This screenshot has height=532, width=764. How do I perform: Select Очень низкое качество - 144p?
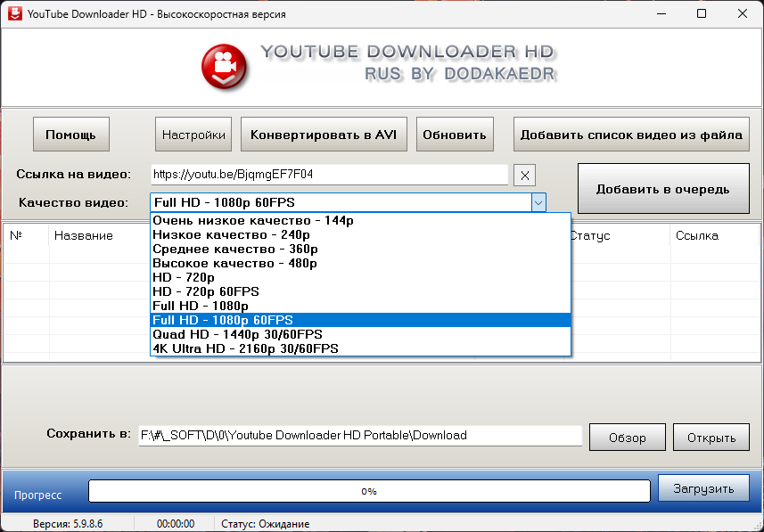tap(360, 220)
